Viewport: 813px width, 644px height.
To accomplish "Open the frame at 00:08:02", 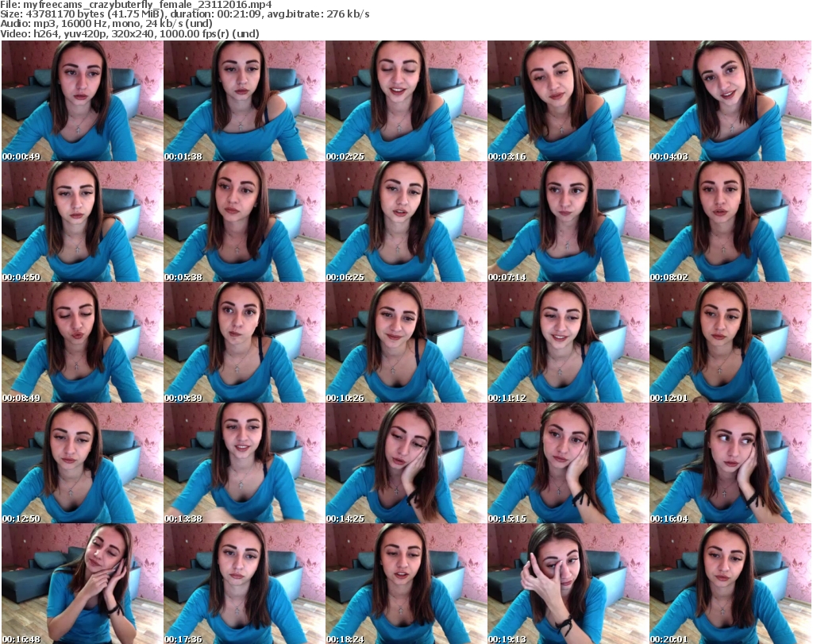I will tap(730, 222).
